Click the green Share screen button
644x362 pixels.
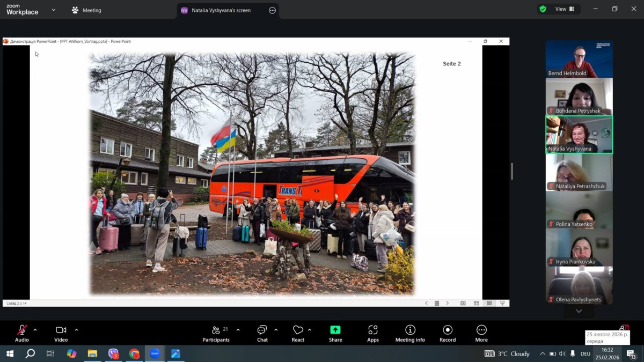(335, 333)
